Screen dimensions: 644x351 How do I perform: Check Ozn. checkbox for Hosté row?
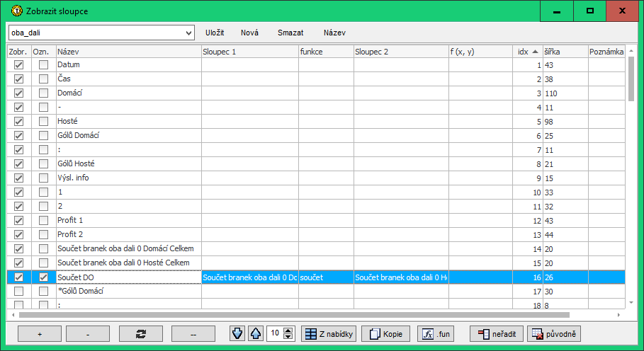click(x=44, y=122)
